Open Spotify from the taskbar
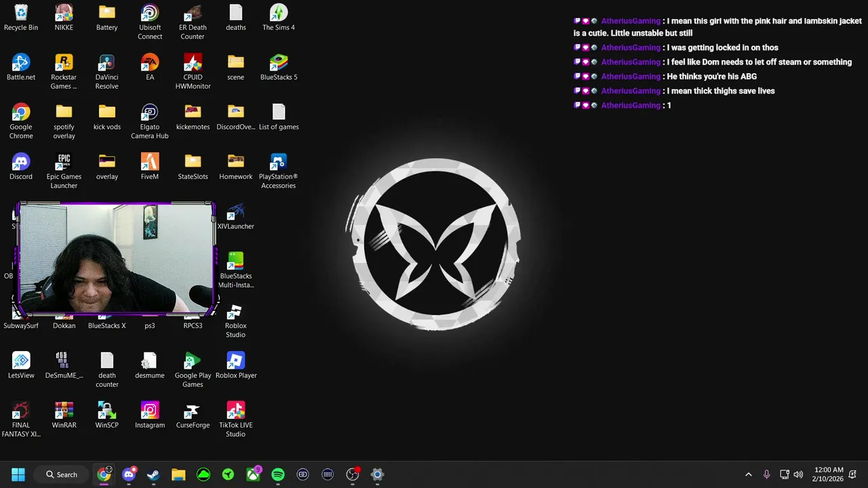 (278, 474)
